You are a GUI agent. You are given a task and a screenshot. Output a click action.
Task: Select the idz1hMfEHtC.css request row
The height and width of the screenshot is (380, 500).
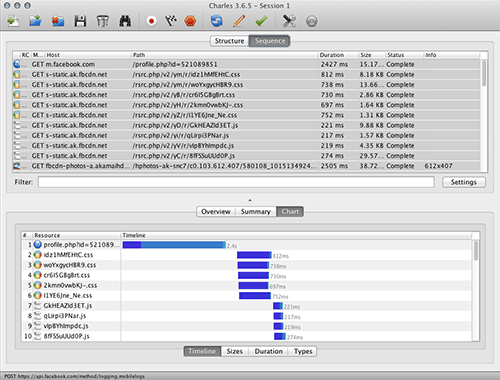247,74
